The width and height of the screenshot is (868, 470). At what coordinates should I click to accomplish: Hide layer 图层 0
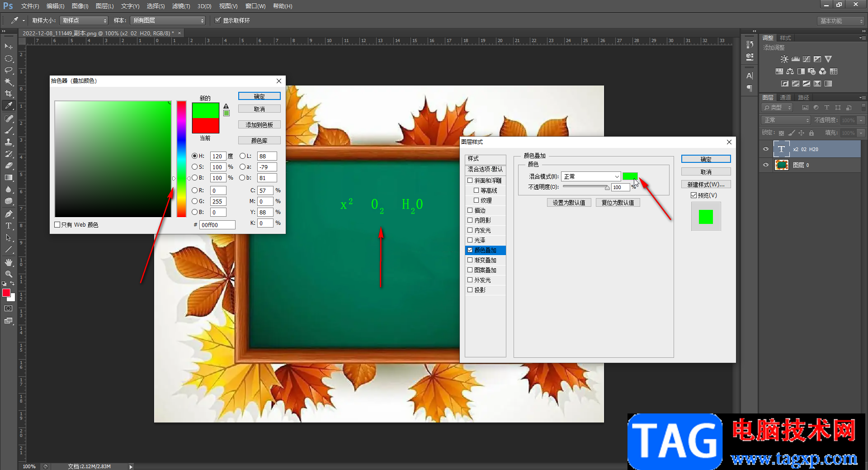[x=766, y=165]
